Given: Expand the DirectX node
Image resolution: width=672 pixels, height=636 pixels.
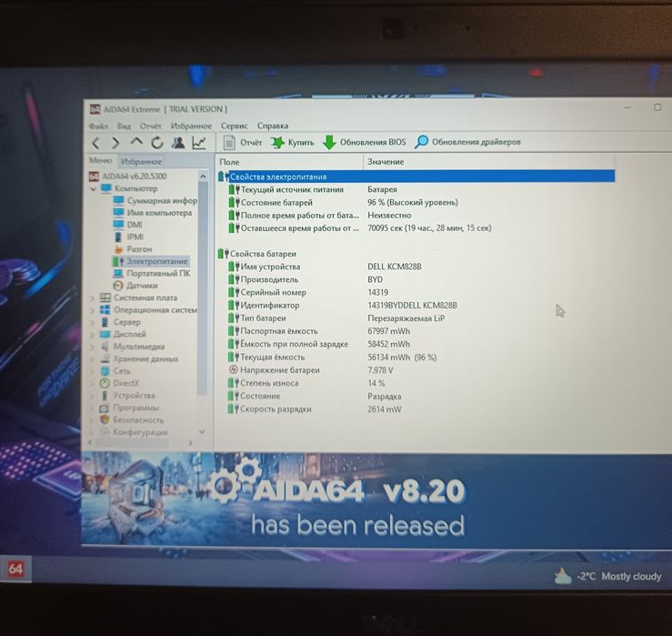Looking at the screenshot, I should tap(92, 383).
